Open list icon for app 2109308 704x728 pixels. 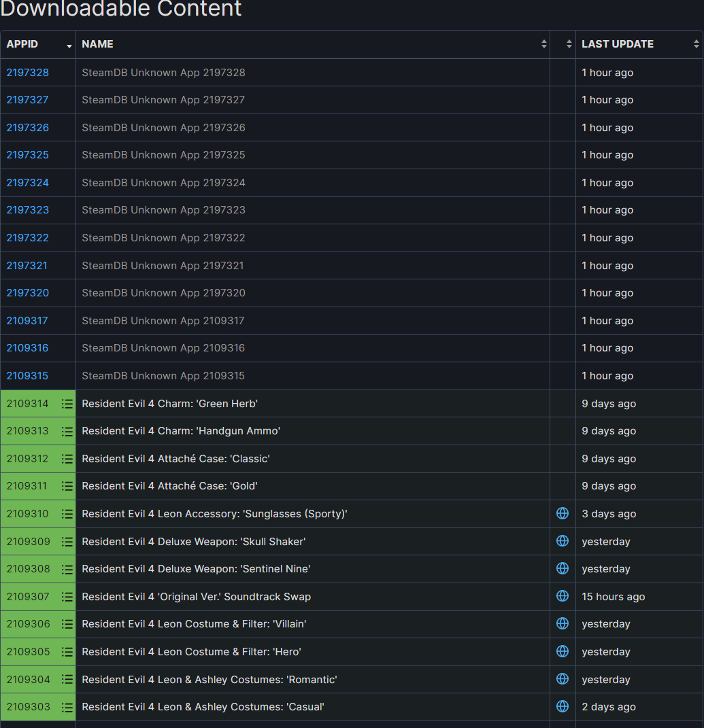click(67, 569)
